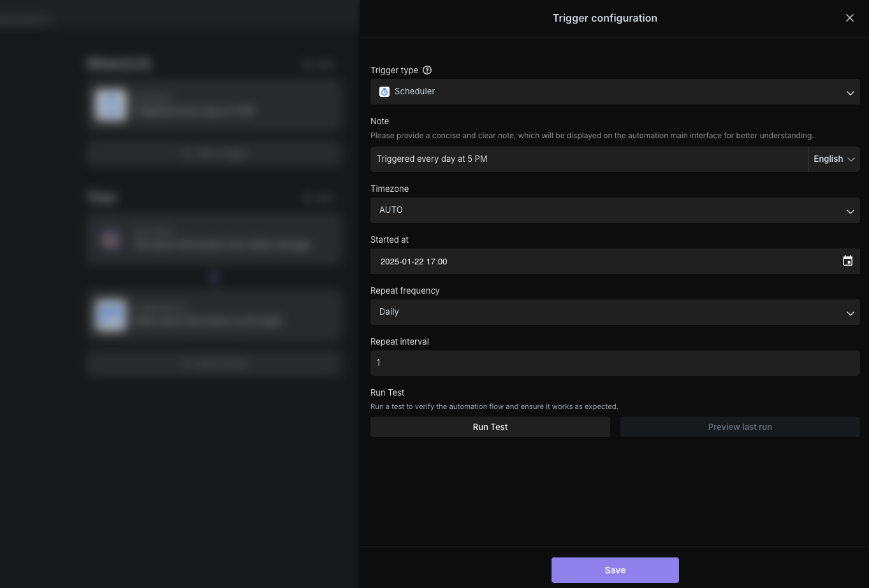Open the calendar picker icon
This screenshot has width=869, height=588.
847,261
